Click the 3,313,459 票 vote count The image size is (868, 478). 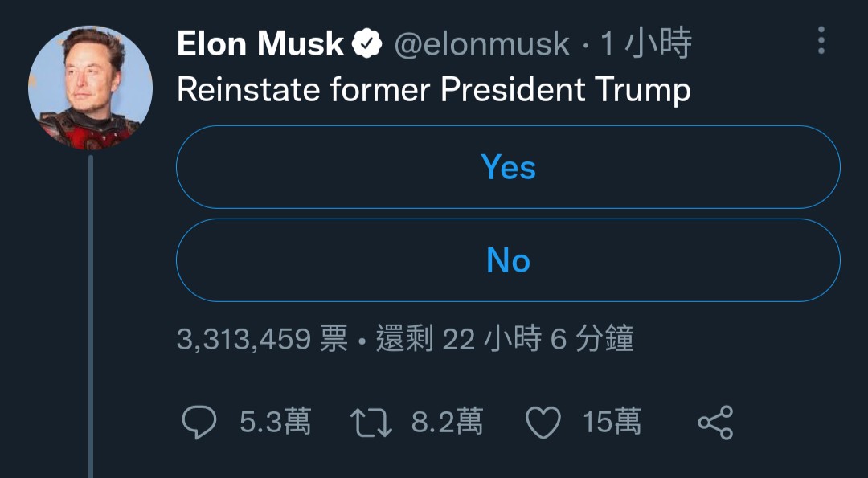pyautogui.click(x=262, y=339)
